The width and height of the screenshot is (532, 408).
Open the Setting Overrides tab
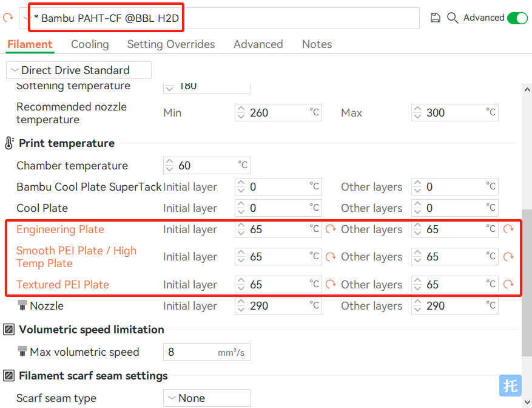(171, 44)
